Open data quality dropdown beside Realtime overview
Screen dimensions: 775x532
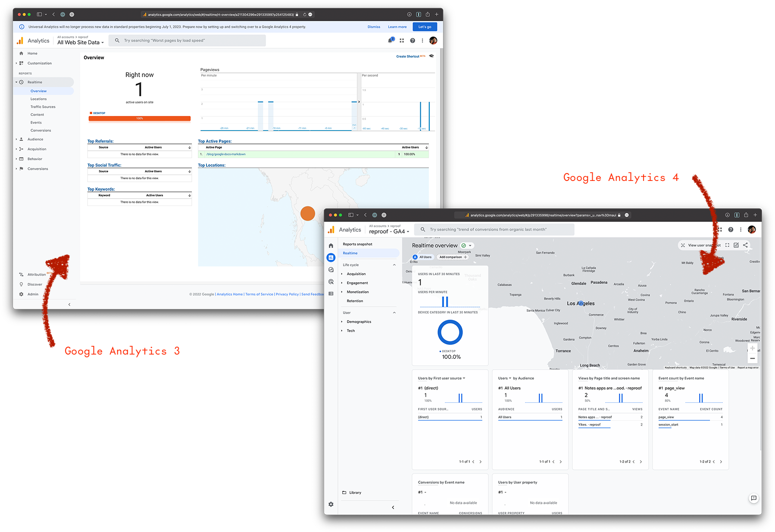pos(467,246)
